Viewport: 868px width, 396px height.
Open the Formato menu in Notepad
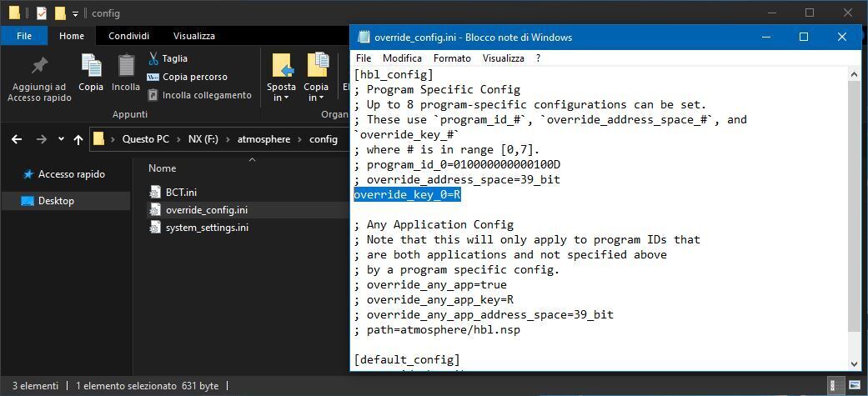(x=452, y=58)
